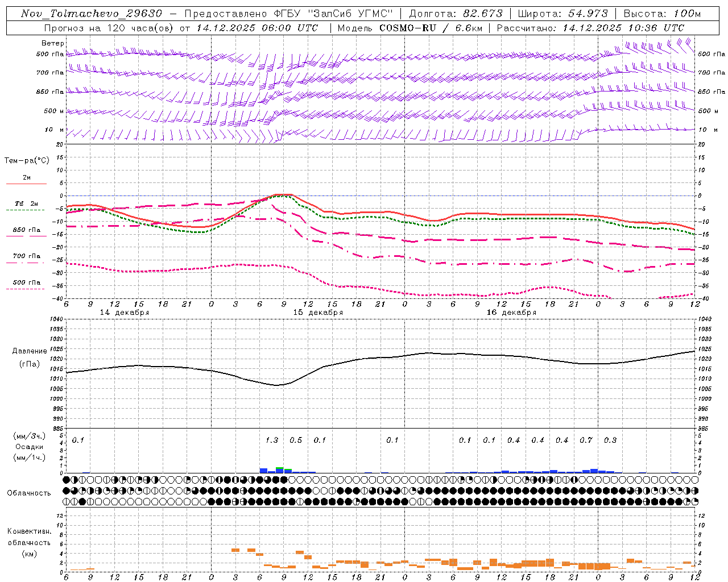Click the '500 м' wind level label on left
Viewport: 728px width, 582px height.
[54, 111]
